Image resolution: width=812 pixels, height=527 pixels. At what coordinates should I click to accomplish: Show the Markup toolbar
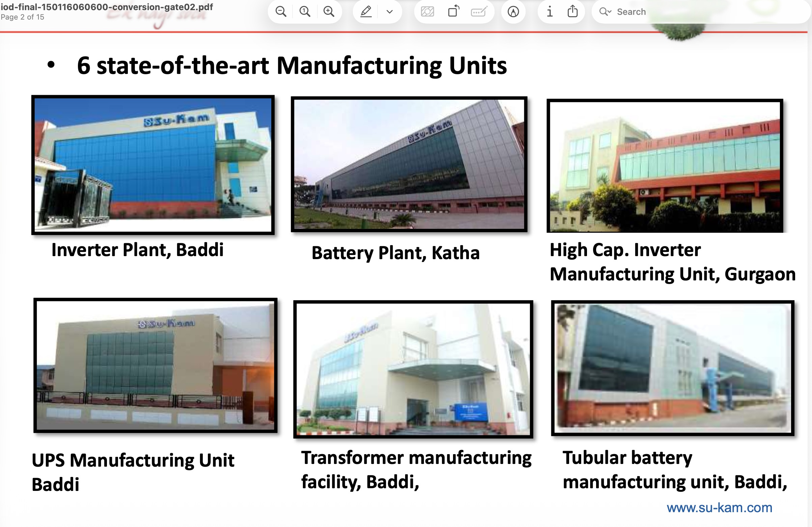[x=513, y=11]
